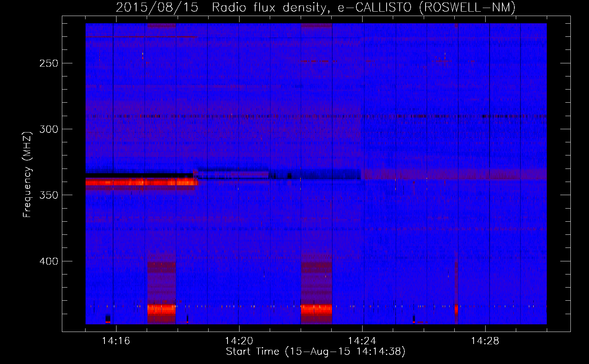Click the 300 frequency tick label
589x364 pixels.
[x=49, y=129]
